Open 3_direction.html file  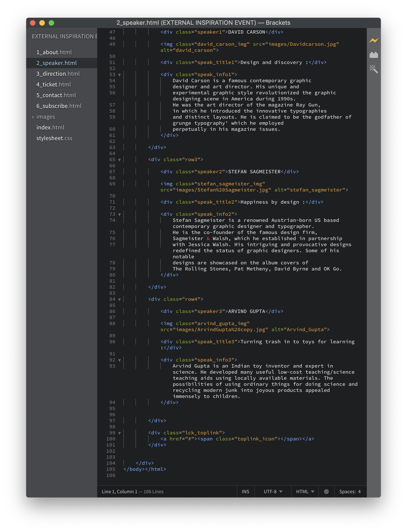(x=58, y=74)
